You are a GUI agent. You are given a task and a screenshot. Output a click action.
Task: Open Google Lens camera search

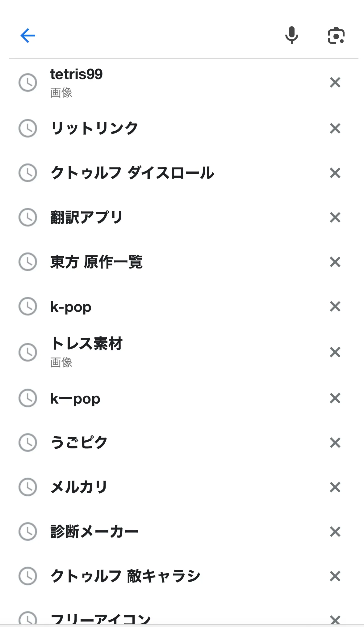(x=336, y=36)
